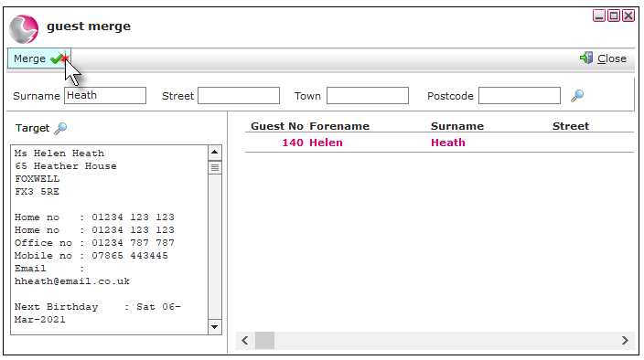Click the Forename column header

(339, 126)
